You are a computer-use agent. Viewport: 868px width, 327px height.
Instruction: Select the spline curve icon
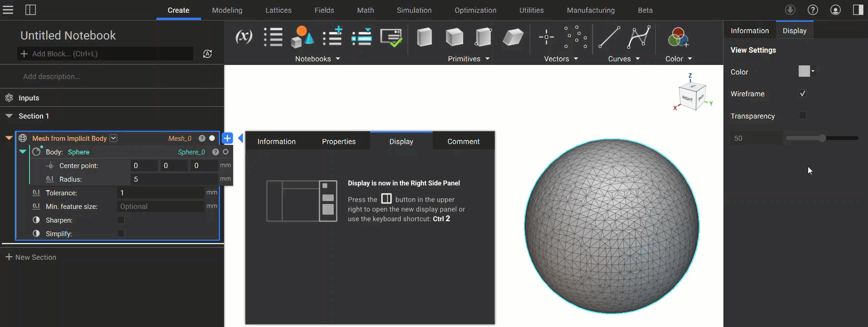point(639,37)
